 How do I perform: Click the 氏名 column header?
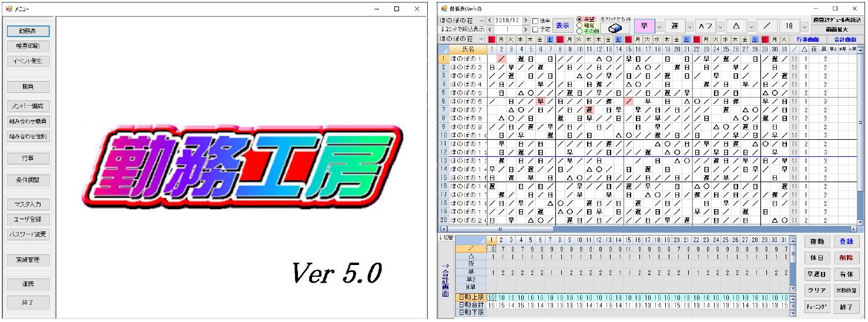pos(468,50)
